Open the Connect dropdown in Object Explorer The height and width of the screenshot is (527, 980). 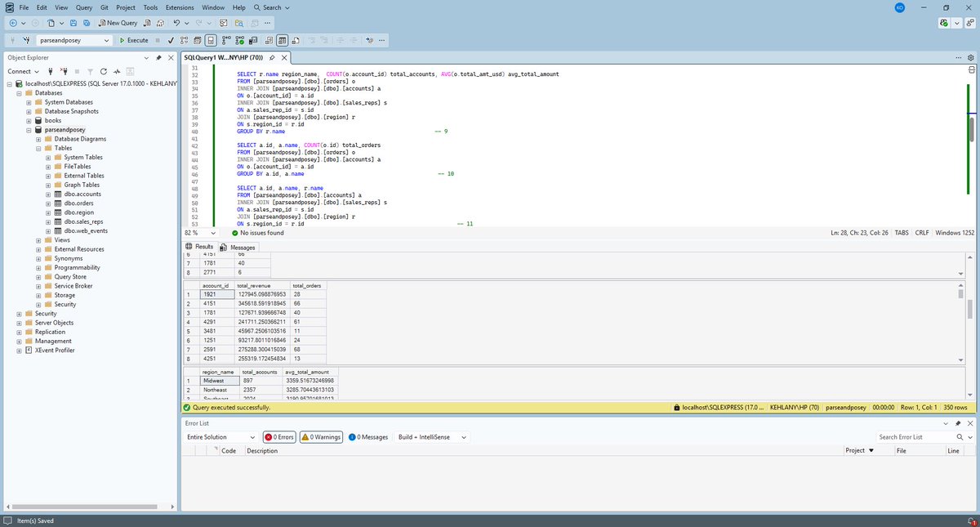click(x=23, y=71)
